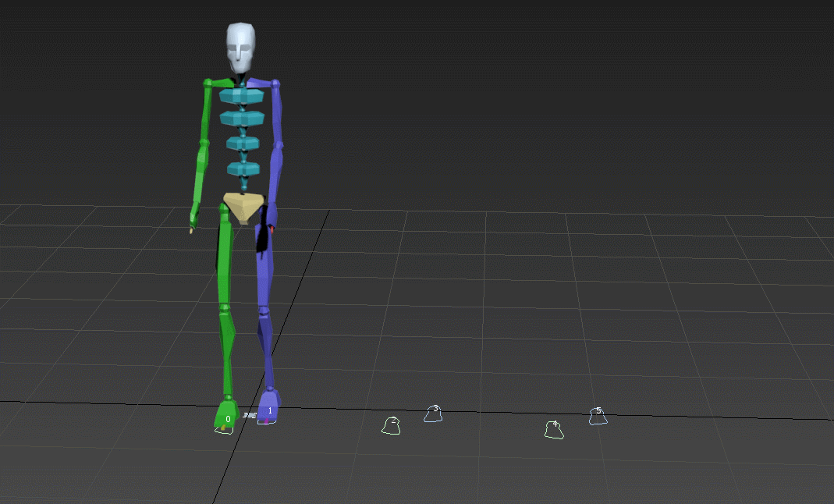
Task: Select the green thigh bone
Action: tap(225, 255)
